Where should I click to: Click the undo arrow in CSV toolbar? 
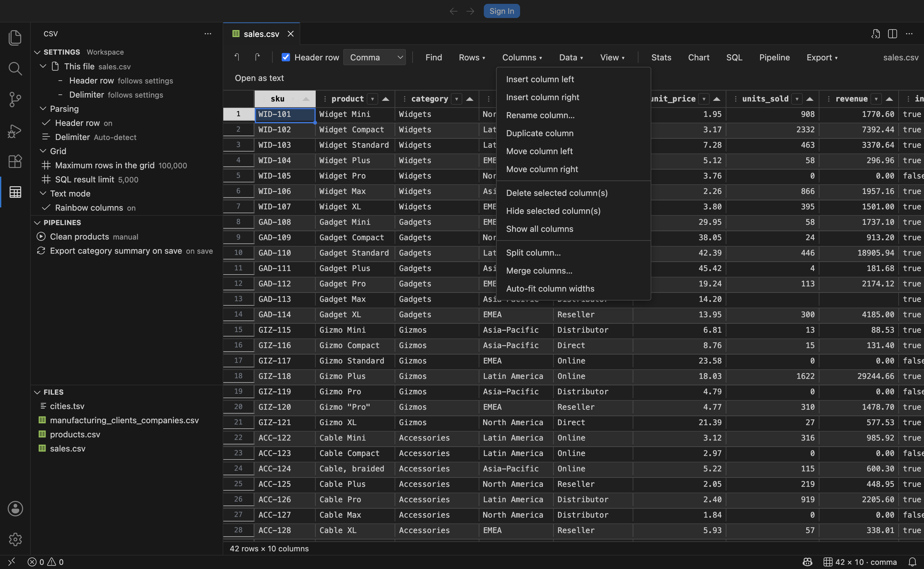(x=237, y=57)
